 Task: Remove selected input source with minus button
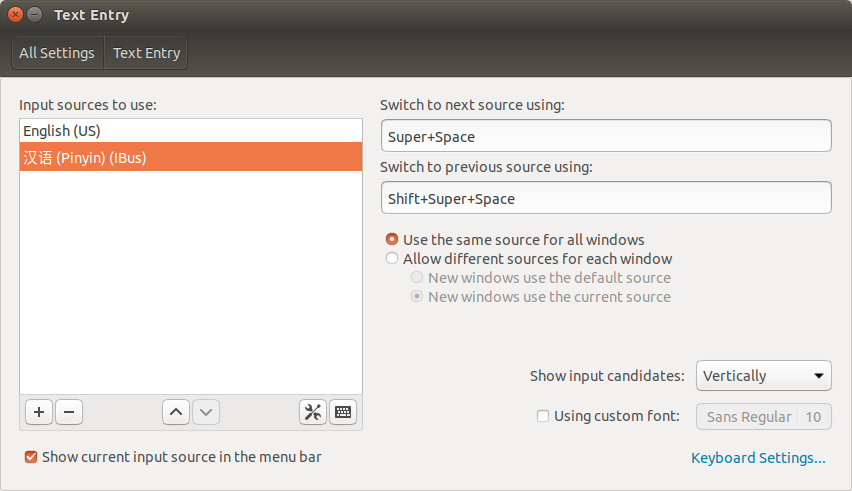(69, 412)
